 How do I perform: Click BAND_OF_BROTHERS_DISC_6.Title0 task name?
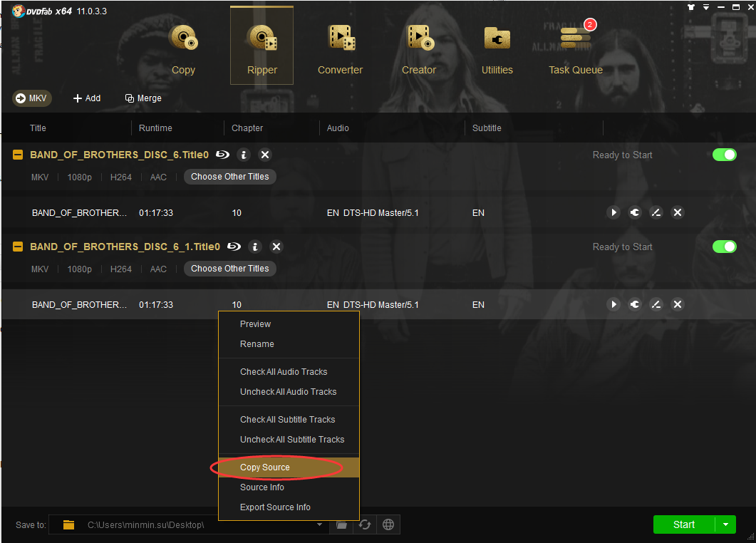[x=119, y=155]
